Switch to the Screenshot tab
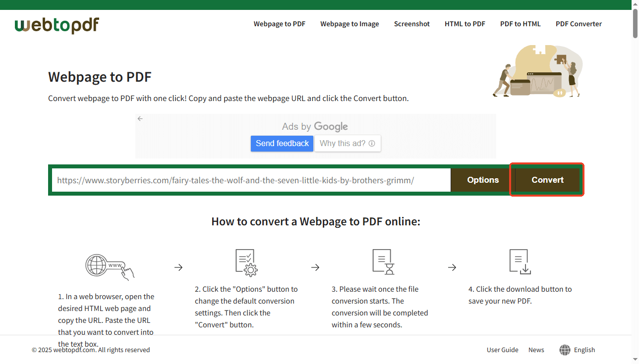639x364 pixels. click(411, 24)
